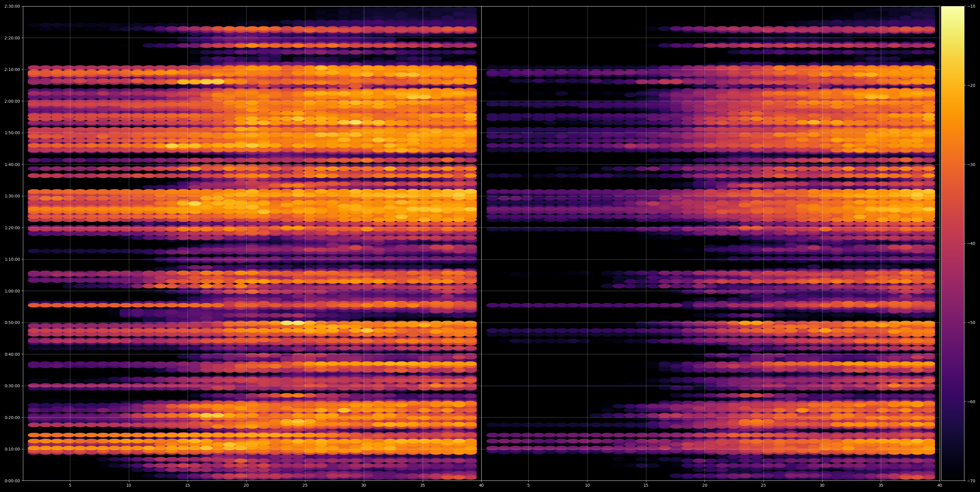This screenshot has width=980, height=492.
Task: Select x-axis tick 30 of the right heatmap
Action: [822, 486]
